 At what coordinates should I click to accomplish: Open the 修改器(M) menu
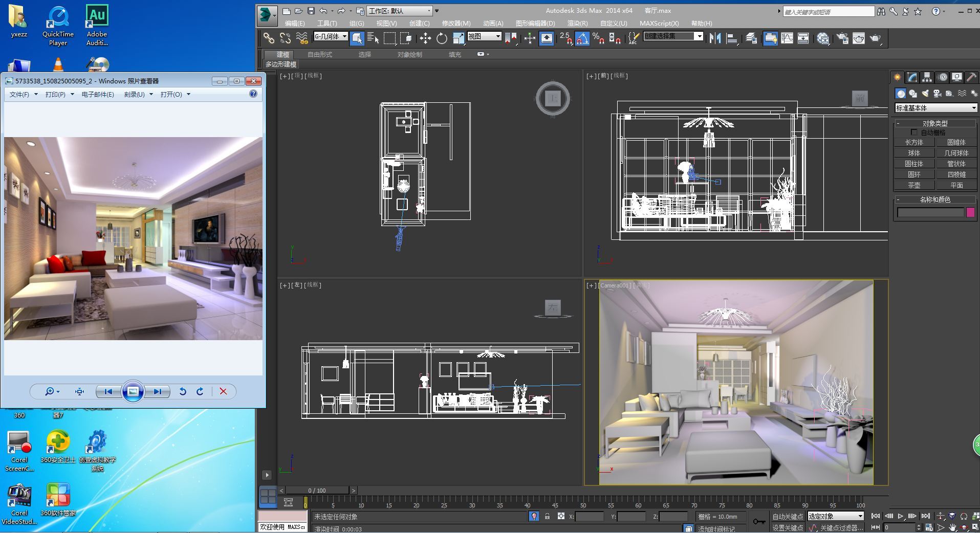point(456,24)
